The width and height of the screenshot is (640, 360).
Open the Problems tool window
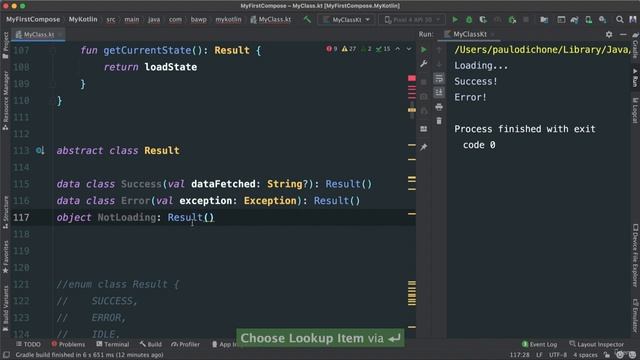(x=68, y=344)
